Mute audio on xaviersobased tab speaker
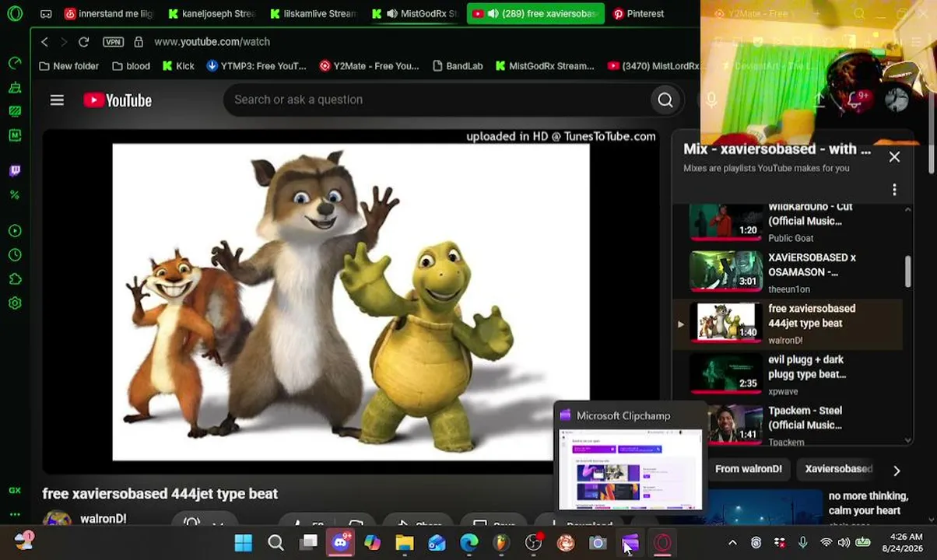The image size is (937, 560). coord(493,13)
